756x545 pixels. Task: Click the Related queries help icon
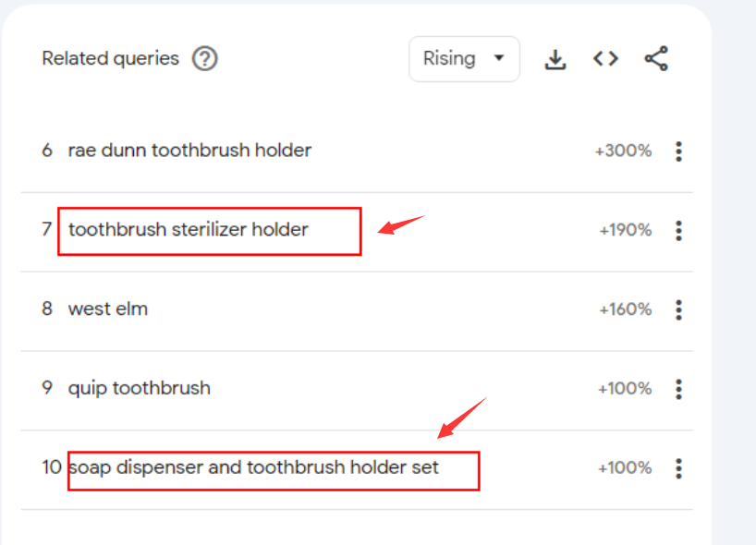(205, 59)
